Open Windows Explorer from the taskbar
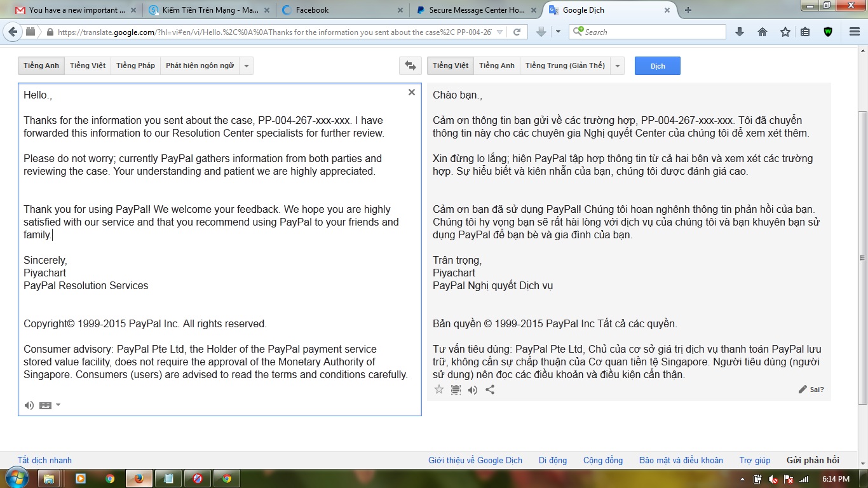 coord(49,478)
